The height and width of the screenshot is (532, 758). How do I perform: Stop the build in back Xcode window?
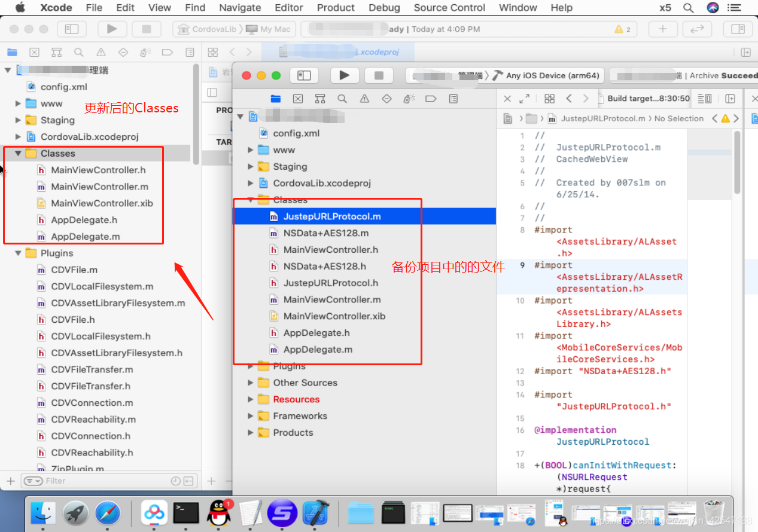click(x=145, y=29)
